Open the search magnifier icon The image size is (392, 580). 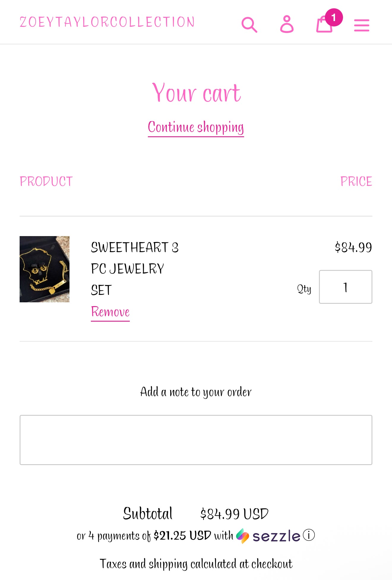tap(249, 25)
